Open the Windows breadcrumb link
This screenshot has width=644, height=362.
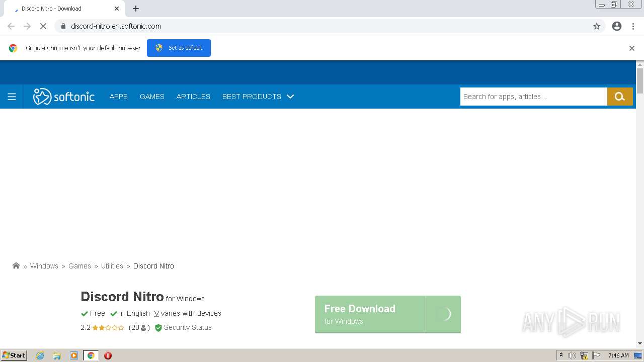coord(44,266)
